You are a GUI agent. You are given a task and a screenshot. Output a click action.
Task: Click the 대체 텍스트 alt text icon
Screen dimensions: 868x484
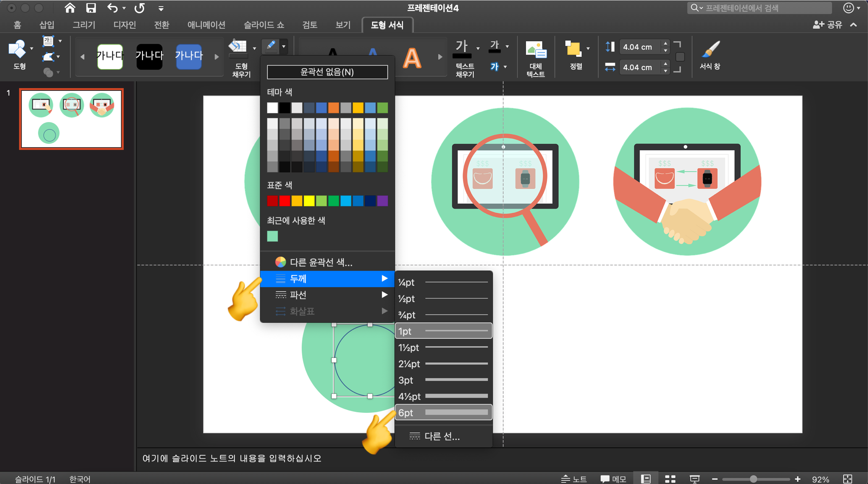click(x=535, y=50)
